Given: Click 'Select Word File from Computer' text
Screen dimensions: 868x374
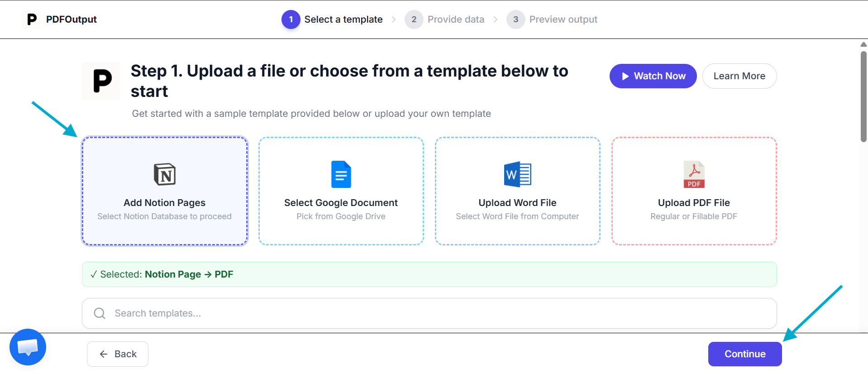Looking at the screenshot, I should tap(518, 216).
